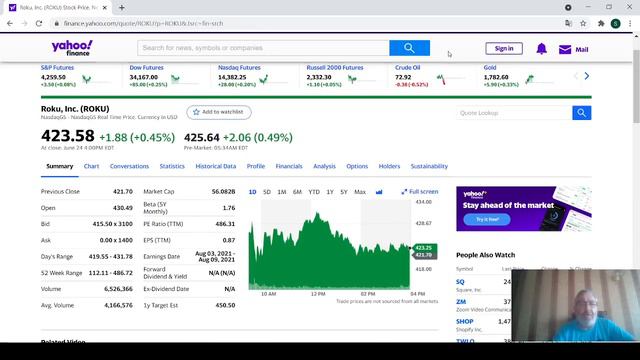Add ROKU to watchlist
Viewport: 640px width, 360px height.
pyautogui.click(x=219, y=112)
